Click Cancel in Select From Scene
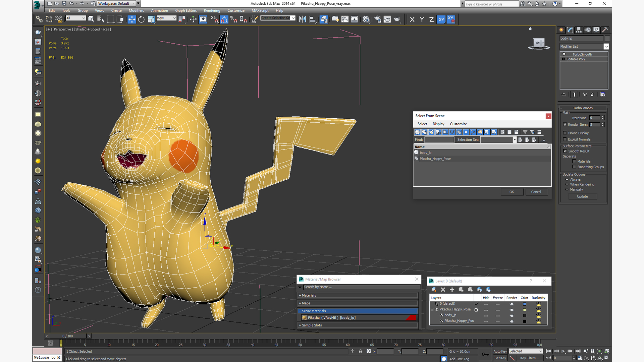The width and height of the screenshot is (644, 362). (536, 192)
